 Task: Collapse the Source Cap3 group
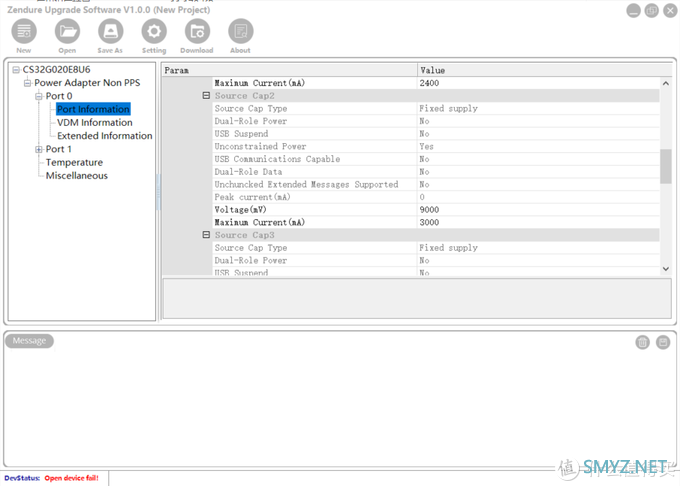click(206, 235)
